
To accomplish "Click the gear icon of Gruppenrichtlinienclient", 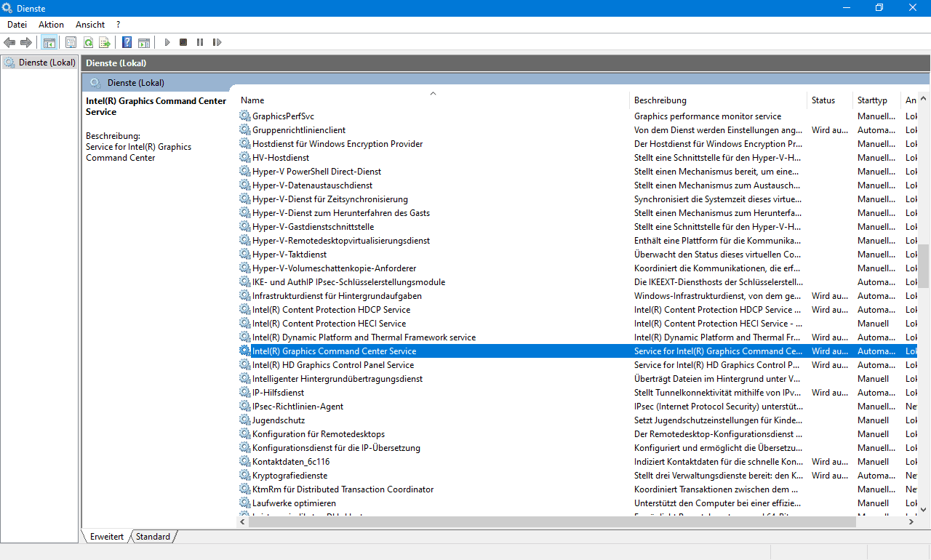I will (245, 130).
